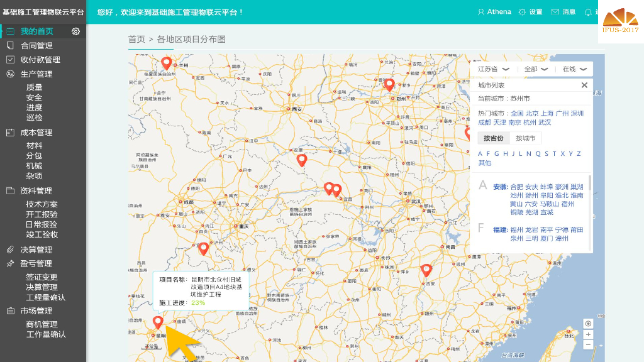Click the gear icon beside 我的首页
The width and height of the screenshot is (644, 362).
76,31
